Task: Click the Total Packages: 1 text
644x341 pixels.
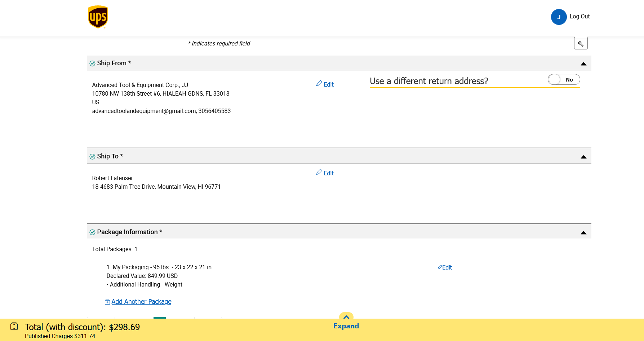Action: coord(115,249)
